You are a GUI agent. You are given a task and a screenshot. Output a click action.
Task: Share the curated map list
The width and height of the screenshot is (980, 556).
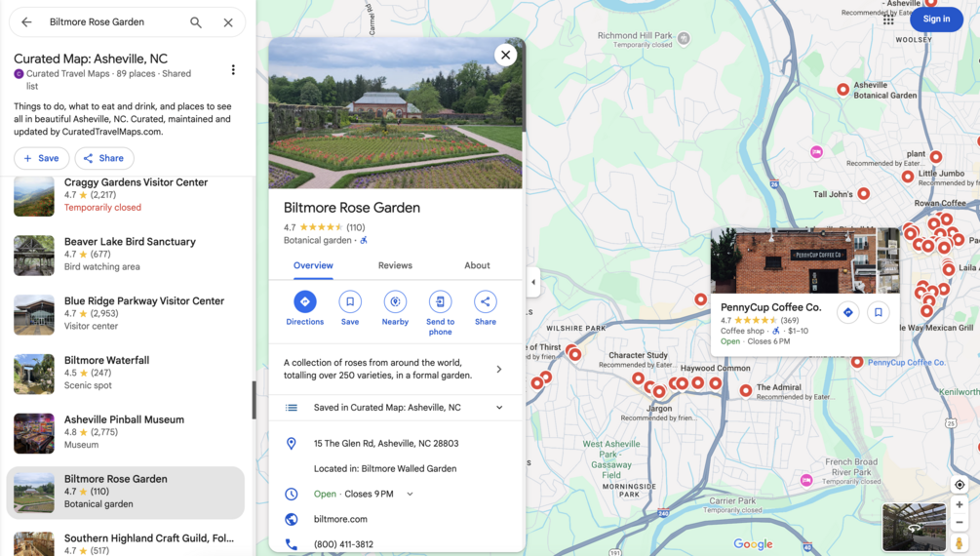point(104,158)
